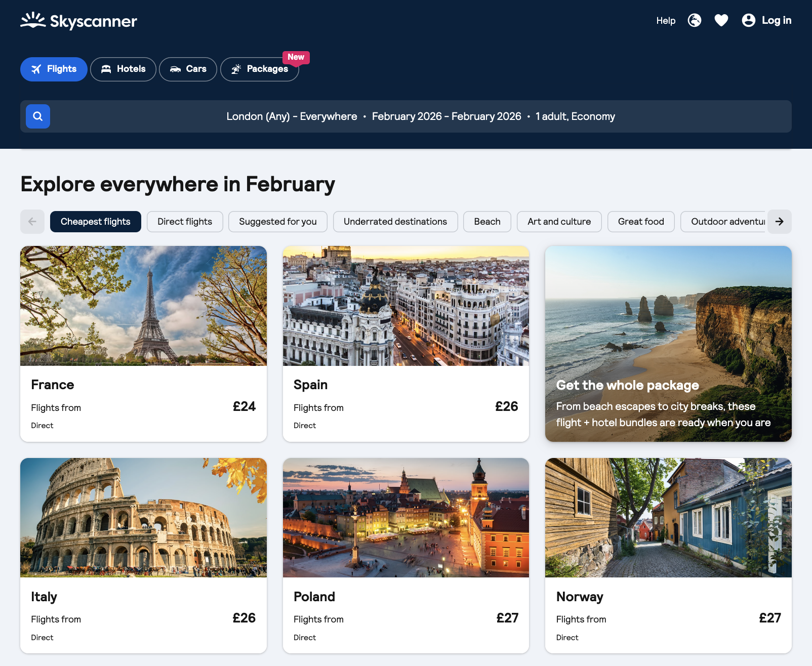The height and width of the screenshot is (666, 812).
Task: Click the account avatar icon
Action: click(x=748, y=20)
